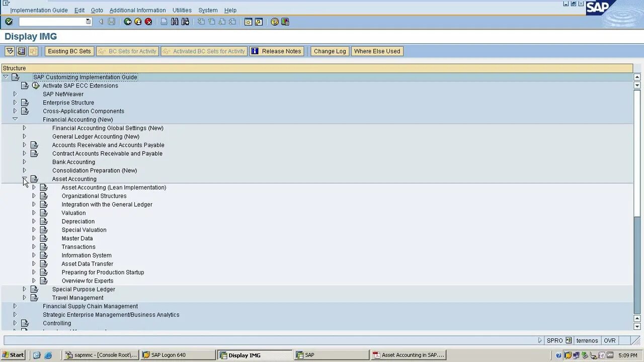Click the document icon beside Special Purpose Ledger
The height and width of the screenshot is (362, 644).
click(x=34, y=289)
